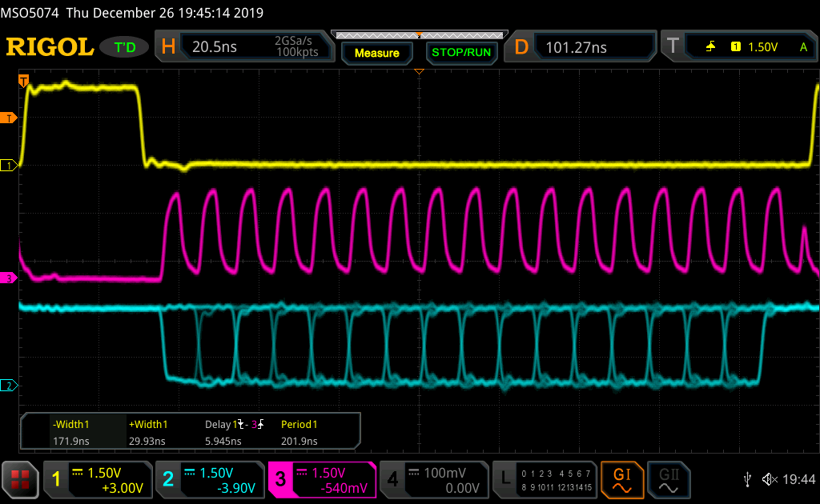Tap the MSO5074 timestamp header text
Image resolution: width=820 pixels, height=504 pixels.
[132, 13]
